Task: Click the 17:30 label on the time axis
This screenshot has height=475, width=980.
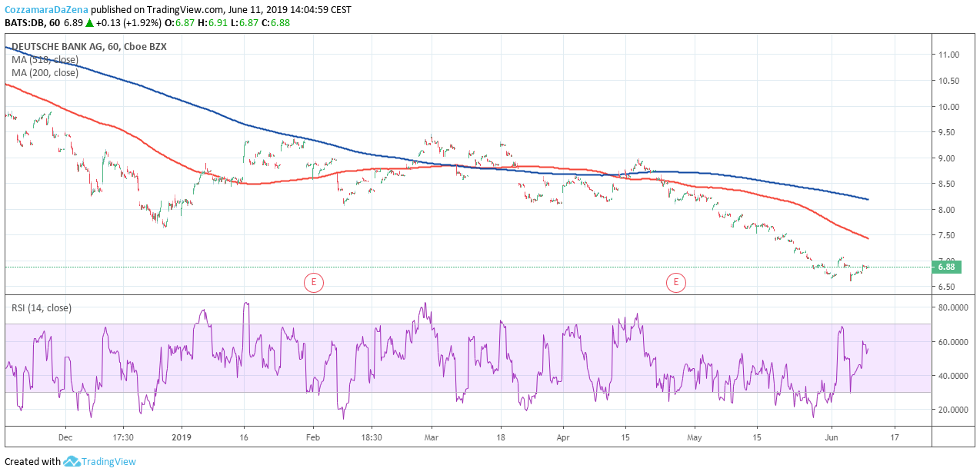Action: tap(123, 438)
